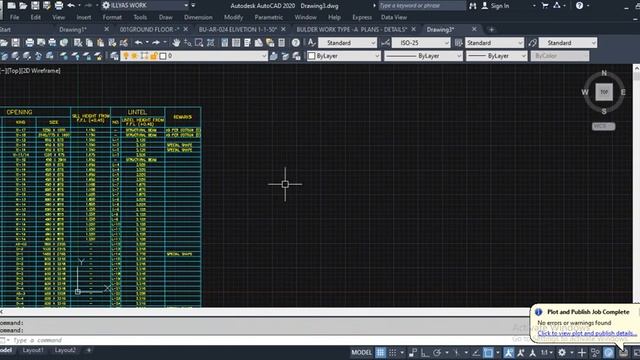Click the Quick Calculator icon

pyautogui.click(x=282, y=42)
